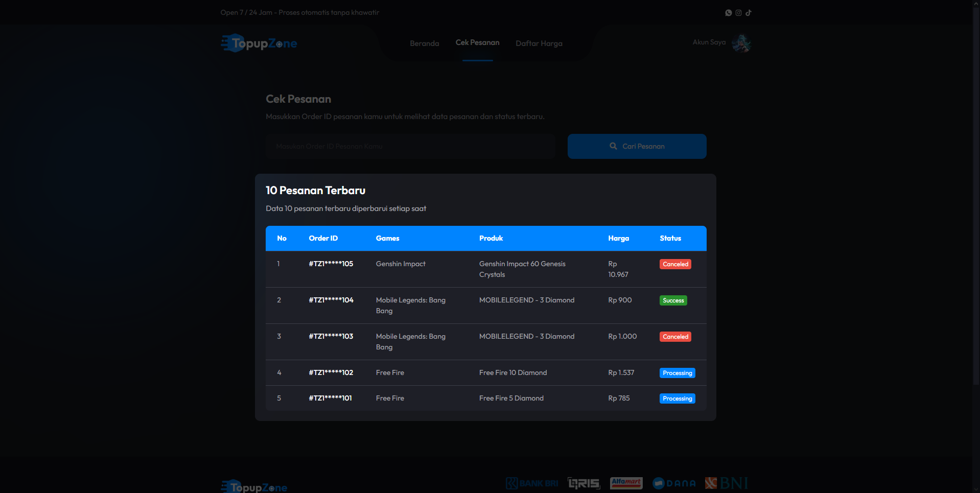The width and height of the screenshot is (980, 493).
Task: Open the Akun Saya link
Action: (x=709, y=42)
